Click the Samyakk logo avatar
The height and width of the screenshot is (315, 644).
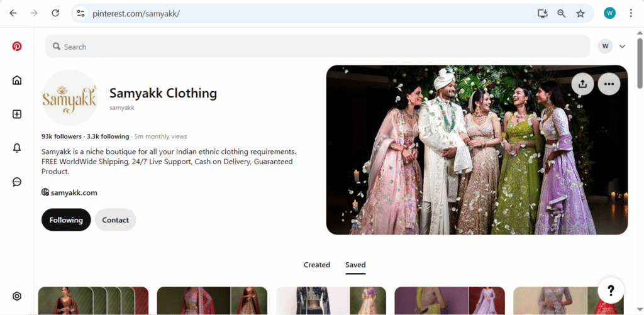70,97
